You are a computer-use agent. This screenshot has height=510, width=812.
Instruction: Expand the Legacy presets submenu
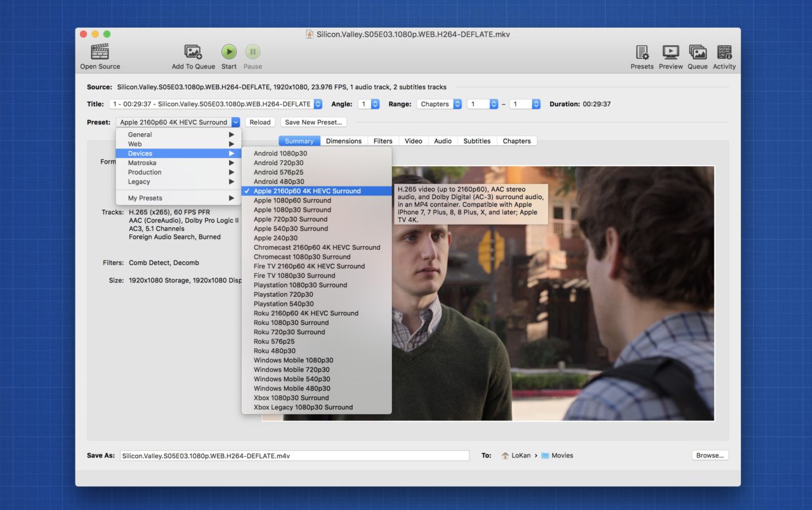click(x=178, y=181)
